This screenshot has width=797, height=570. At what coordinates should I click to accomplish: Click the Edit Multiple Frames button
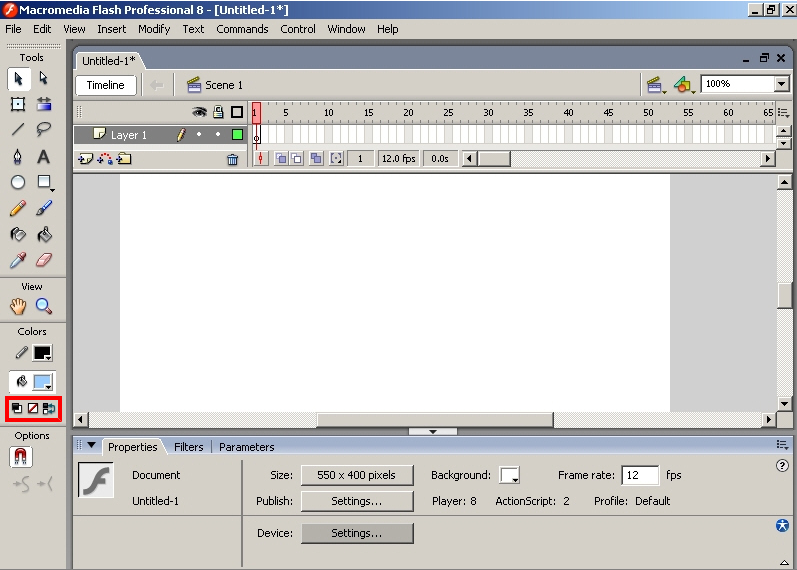316,159
